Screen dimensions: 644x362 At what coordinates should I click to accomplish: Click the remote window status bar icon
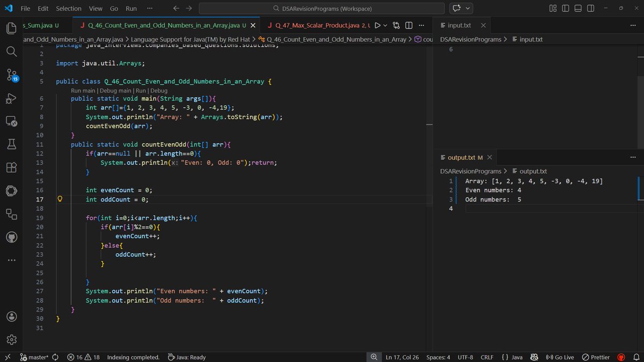pos(8,357)
